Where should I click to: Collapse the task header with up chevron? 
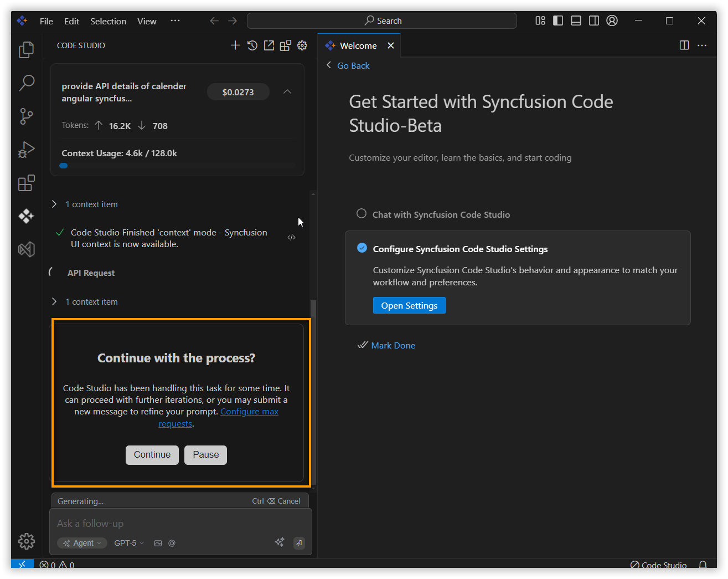pyautogui.click(x=287, y=91)
